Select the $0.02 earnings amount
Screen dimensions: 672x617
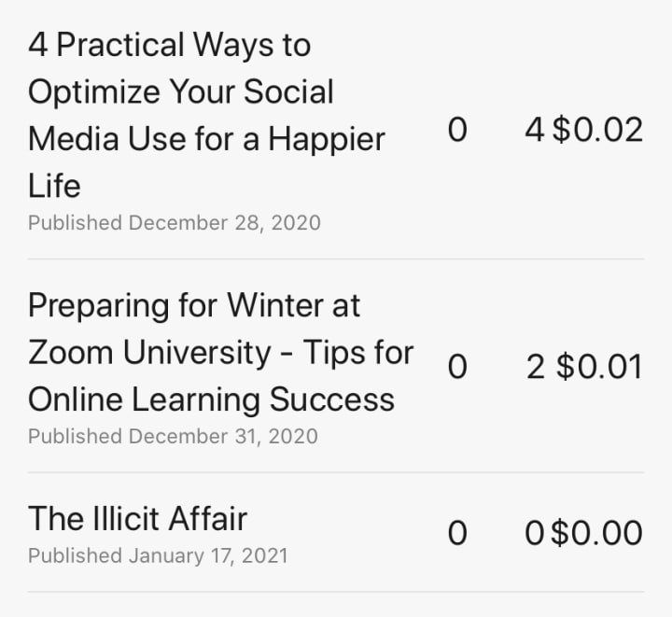598,130
